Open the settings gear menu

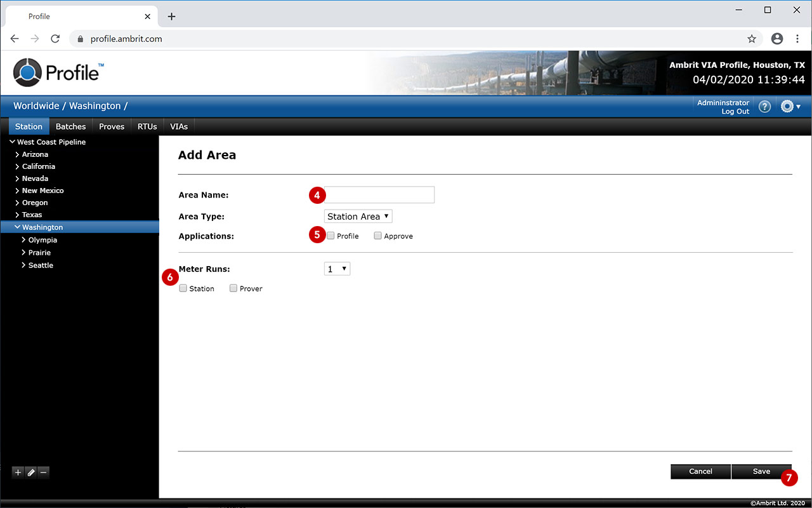click(790, 107)
